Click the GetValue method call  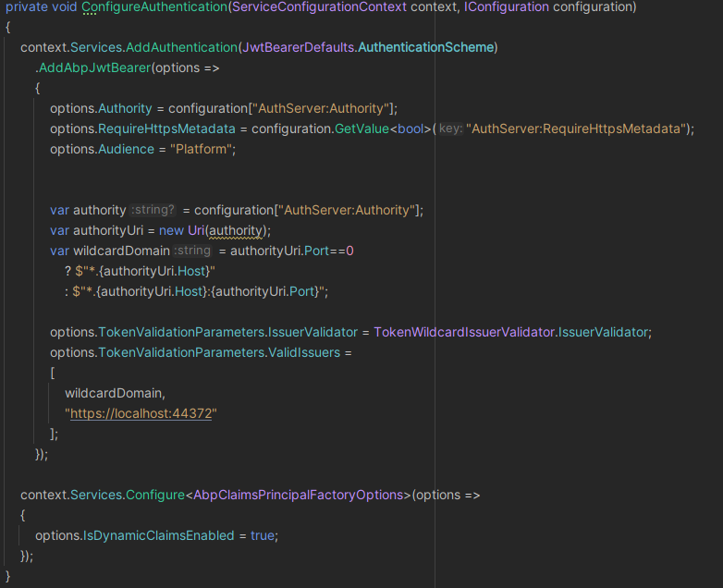click(x=360, y=129)
